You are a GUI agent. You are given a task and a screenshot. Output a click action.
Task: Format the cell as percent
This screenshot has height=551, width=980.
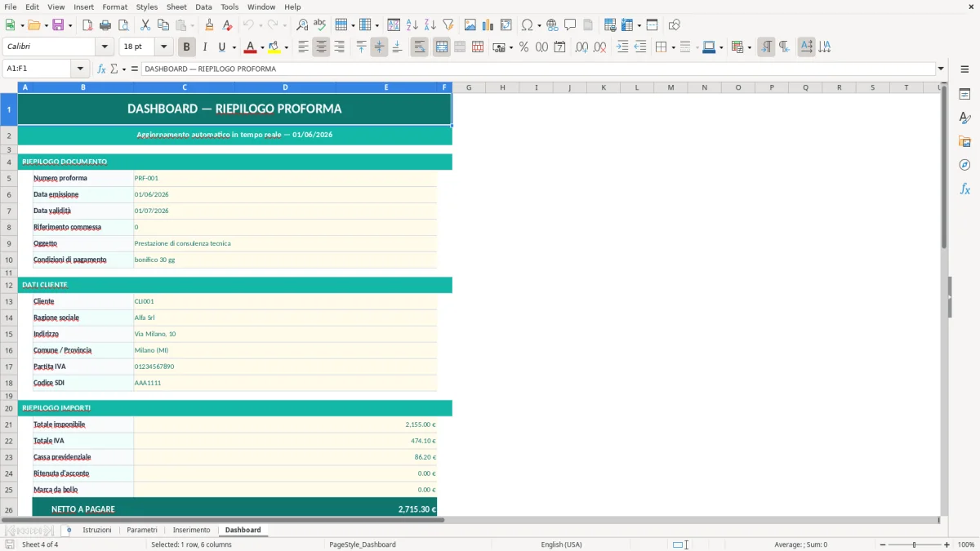523,47
